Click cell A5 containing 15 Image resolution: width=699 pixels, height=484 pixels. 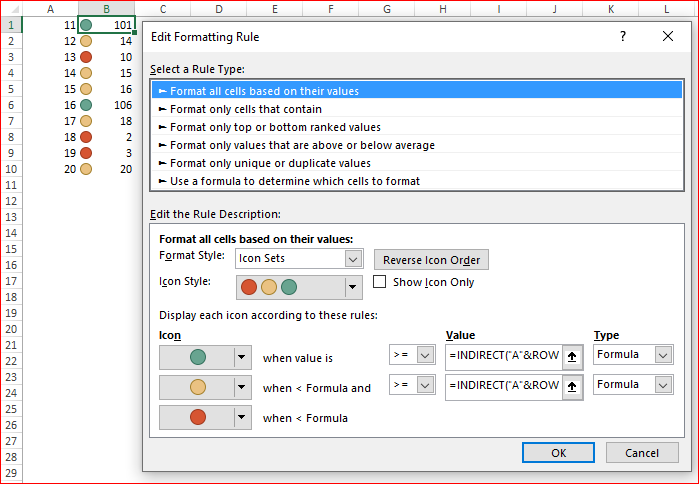tap(50, 89)
